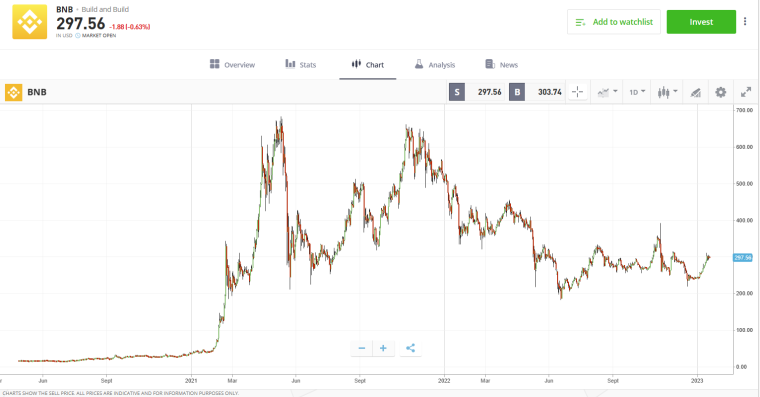The height and width of the screenshot is (397, 760).
Task: Zoom out with the minus button
Action: (x=362, y=348)
